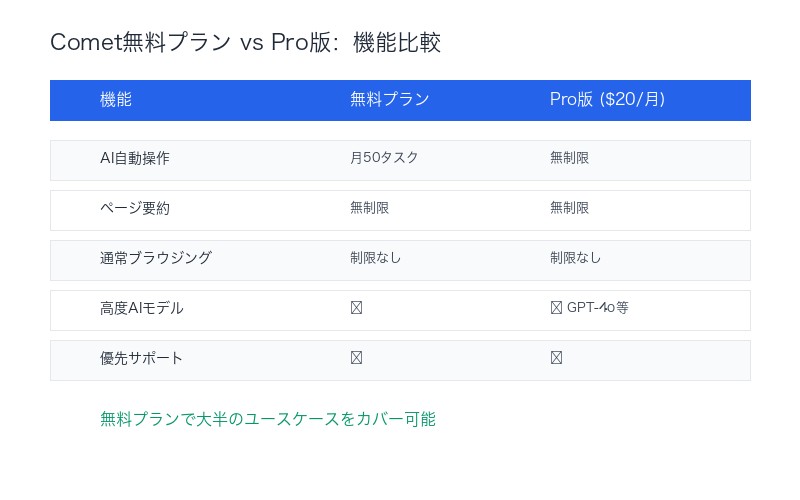Click the green 無料プランで大半のユースケースをカバー可能 note
The width and height of the screenshot is (800, 500).
[268, 419]
